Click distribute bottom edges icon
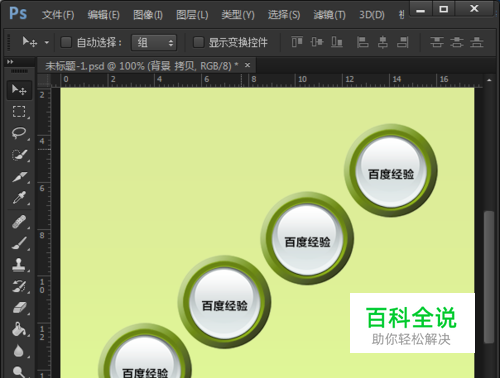The image size is (500, 378). pyautogui.click(x=477, y=42)
